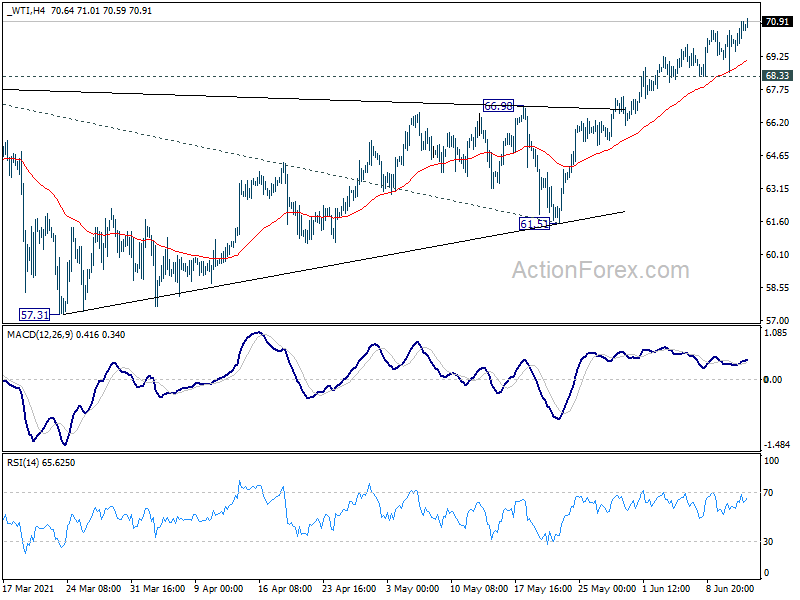Click the current price tag 70.91
Viewport: 800px width, 600px height.
coord(777,21)
